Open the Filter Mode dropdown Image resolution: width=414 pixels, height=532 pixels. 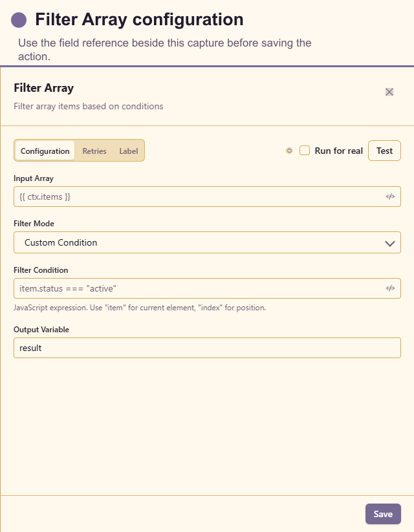207,242
